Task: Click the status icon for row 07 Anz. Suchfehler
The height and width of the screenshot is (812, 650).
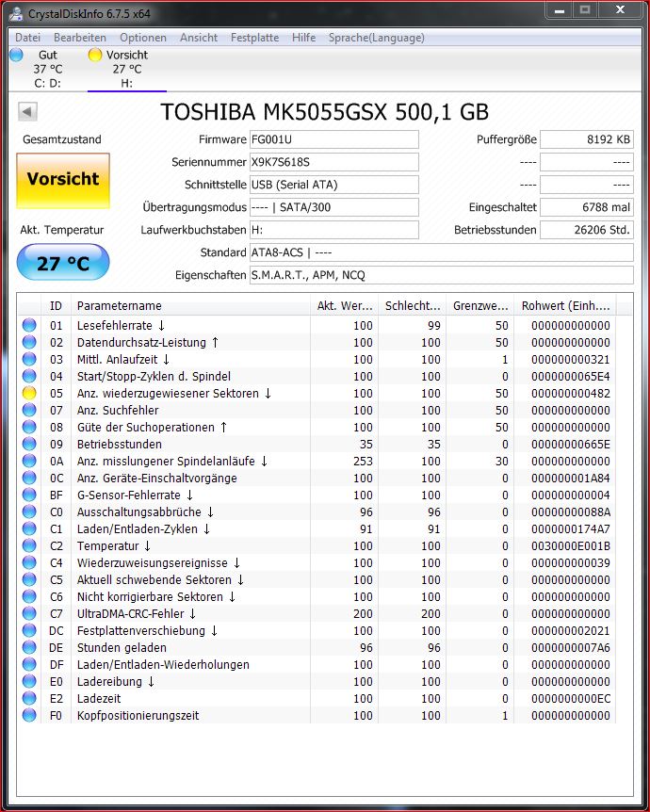Action: [29, 410]
